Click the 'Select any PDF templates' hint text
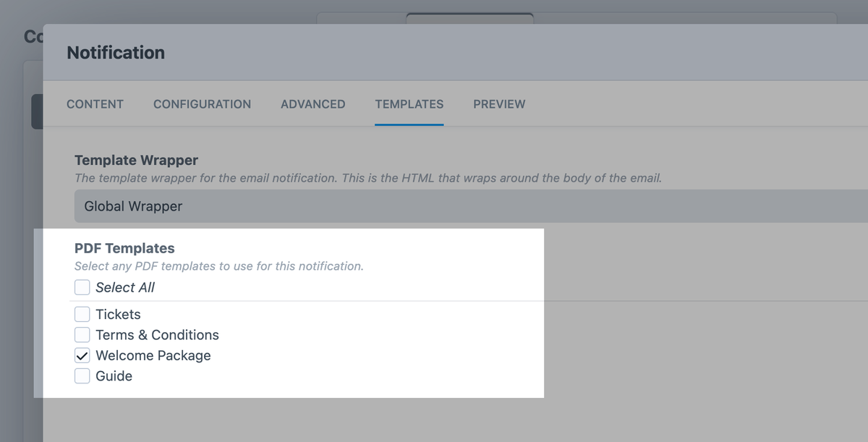Screen dimensions: 868x442 (x=218, y=266)
